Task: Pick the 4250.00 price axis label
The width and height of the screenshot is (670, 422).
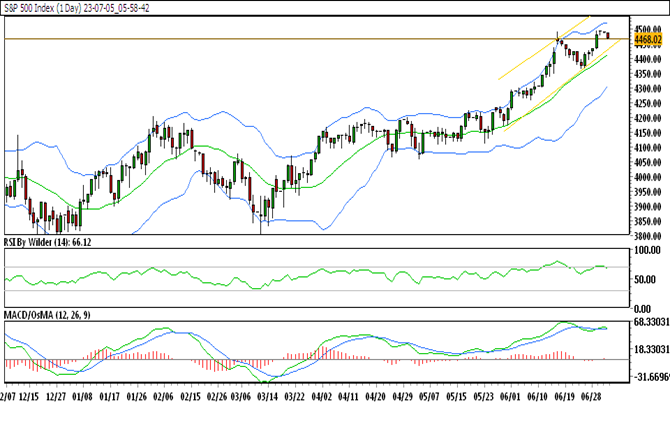Action: (648, 103)
